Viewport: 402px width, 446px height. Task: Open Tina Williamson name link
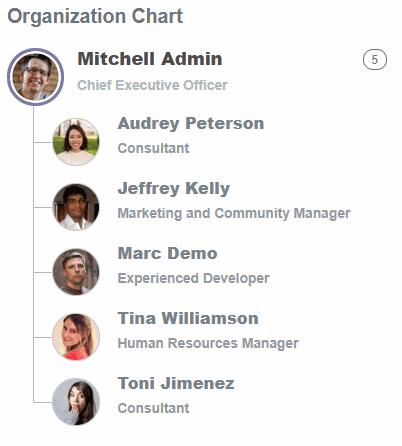[188, 318]
